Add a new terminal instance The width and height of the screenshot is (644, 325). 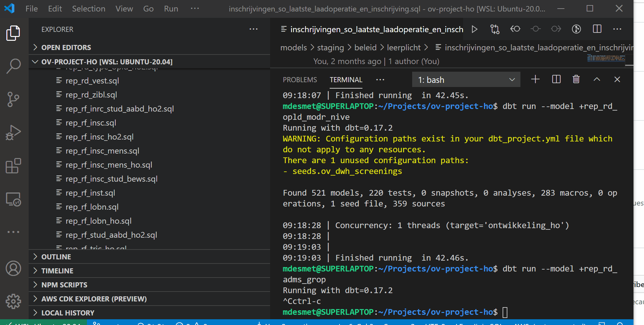535,79
